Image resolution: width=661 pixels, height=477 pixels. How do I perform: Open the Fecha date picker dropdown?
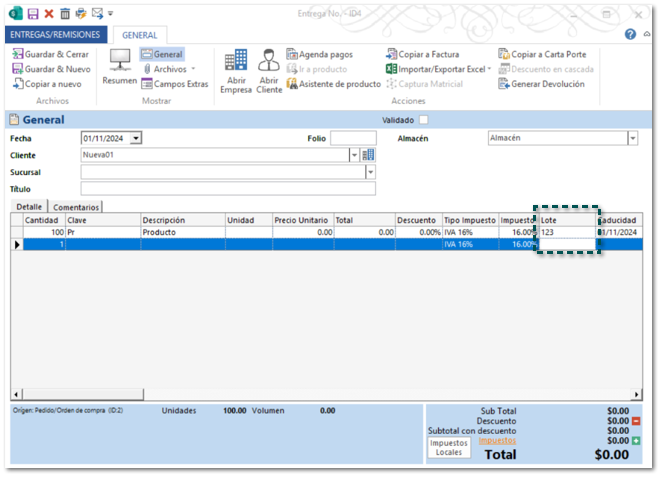tap(136, 138)
